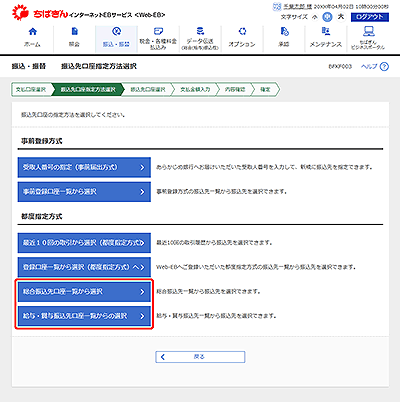Open the 税金・各種料金払込み icon
The width and height of the screenshot is (400, 402).
(x=158, y=31)
